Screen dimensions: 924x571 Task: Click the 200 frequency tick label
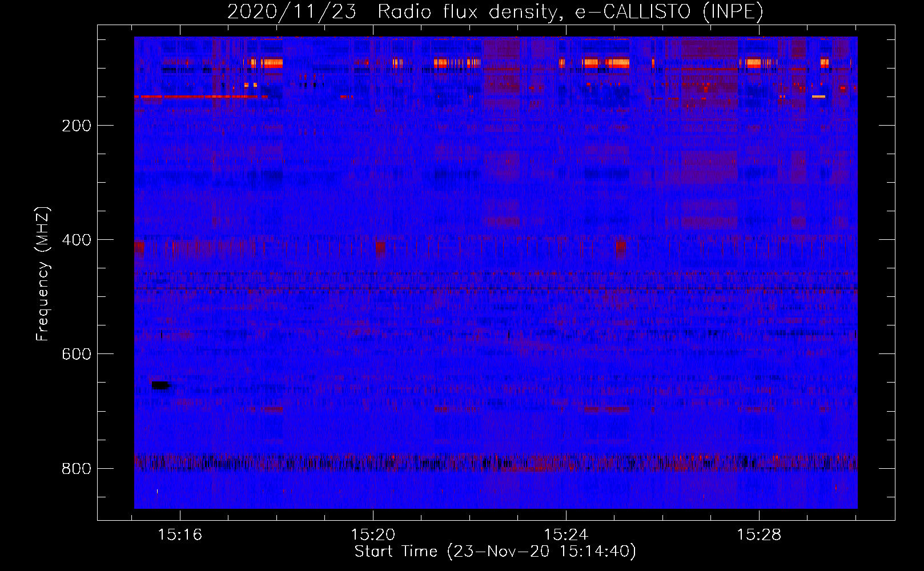(x=77, y=126)
